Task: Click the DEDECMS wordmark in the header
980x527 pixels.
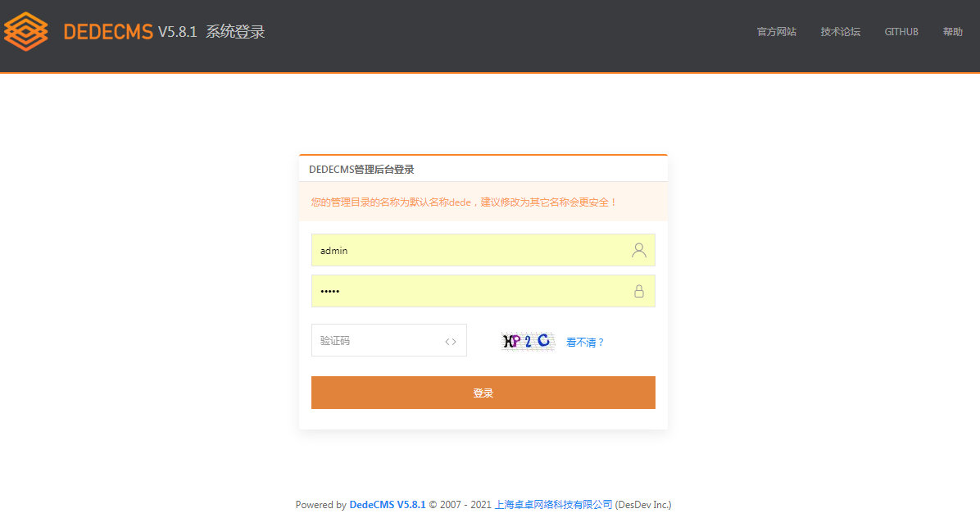Action: (x=108, y=32)
